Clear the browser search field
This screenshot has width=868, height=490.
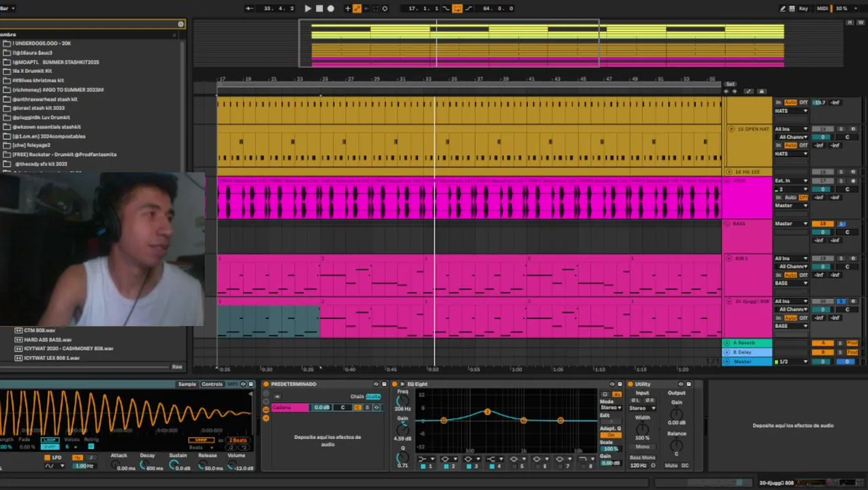tap(180, 24)
